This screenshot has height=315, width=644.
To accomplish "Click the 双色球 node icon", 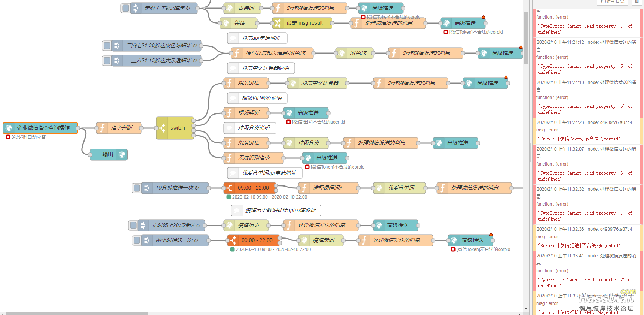I will 341,53.
